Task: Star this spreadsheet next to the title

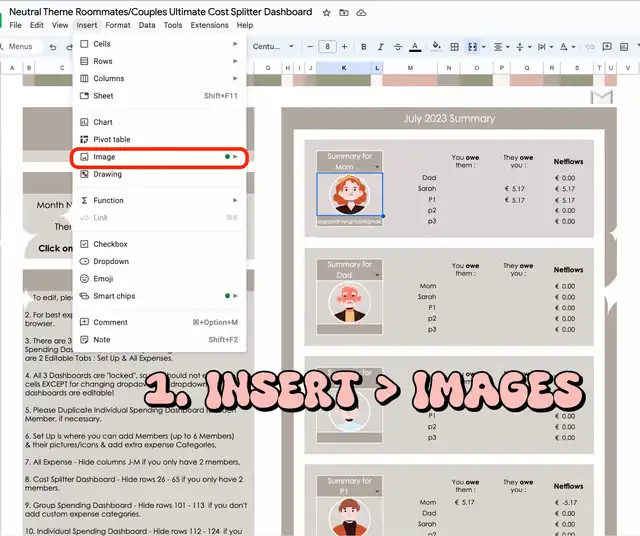Action: pyautogui.click(x=327, y=12)
